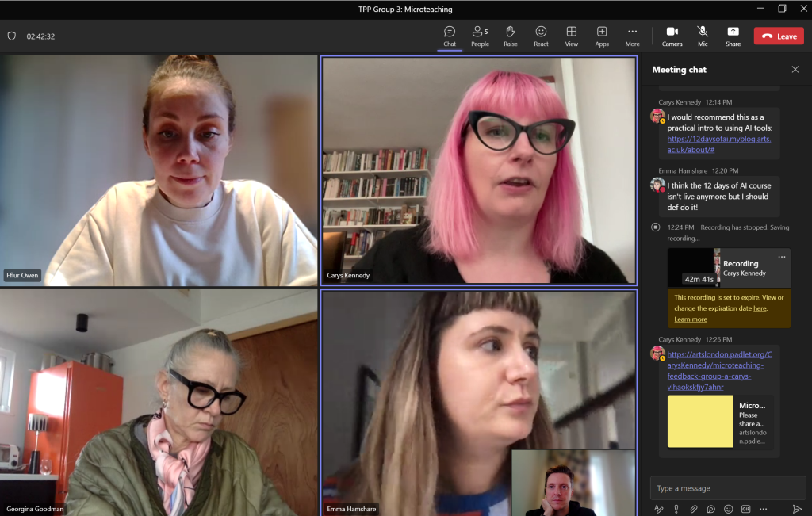
Task: Share your screen with Share button
Action: point(733,36)
